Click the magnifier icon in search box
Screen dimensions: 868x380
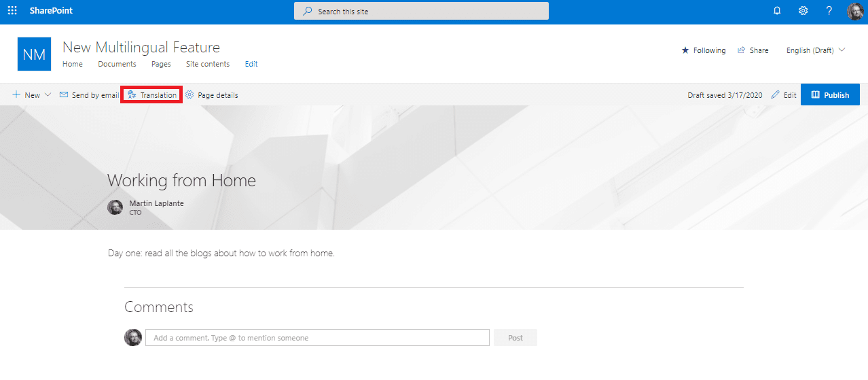[x=308, y=12]
